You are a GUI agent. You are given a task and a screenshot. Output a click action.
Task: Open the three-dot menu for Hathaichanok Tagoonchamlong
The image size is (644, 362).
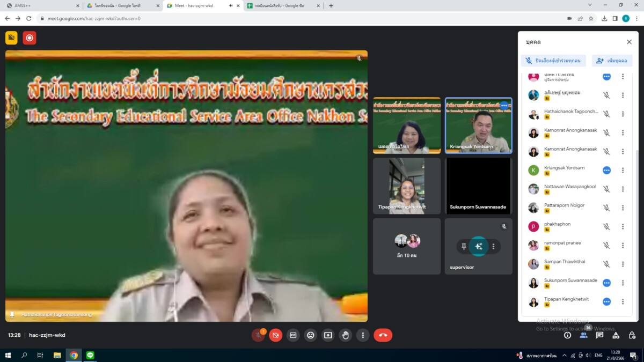click(623, 114)
